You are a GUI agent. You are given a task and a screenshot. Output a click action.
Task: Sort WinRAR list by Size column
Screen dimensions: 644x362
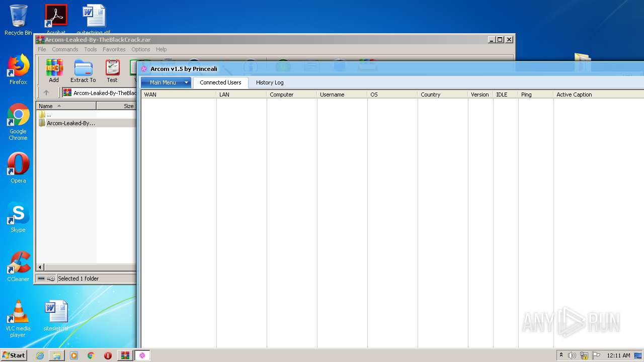[x=116, y=106]
